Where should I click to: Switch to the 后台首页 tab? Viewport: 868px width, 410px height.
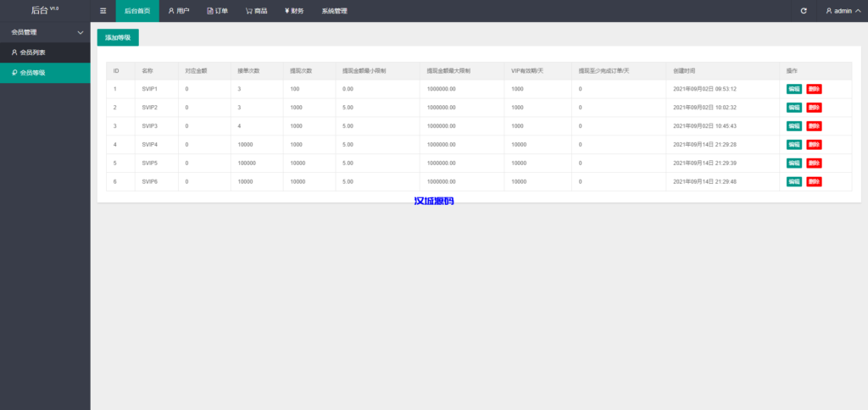(137, 11)
